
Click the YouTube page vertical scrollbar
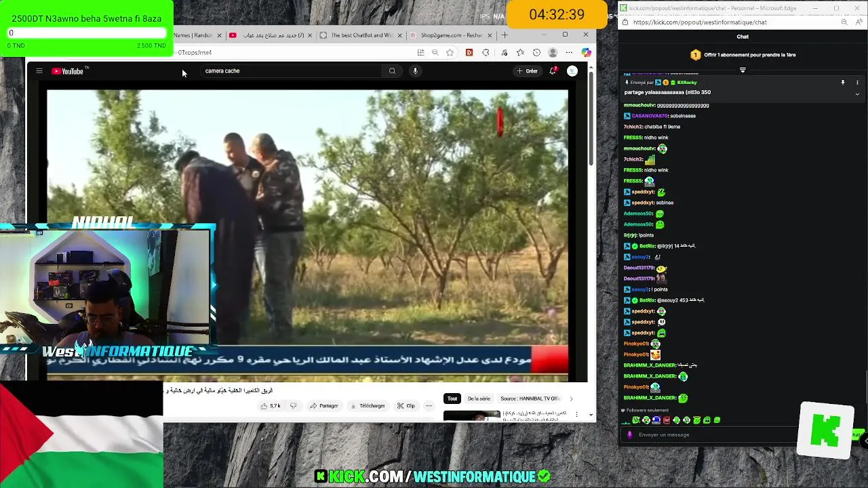(x=591, y=119)
